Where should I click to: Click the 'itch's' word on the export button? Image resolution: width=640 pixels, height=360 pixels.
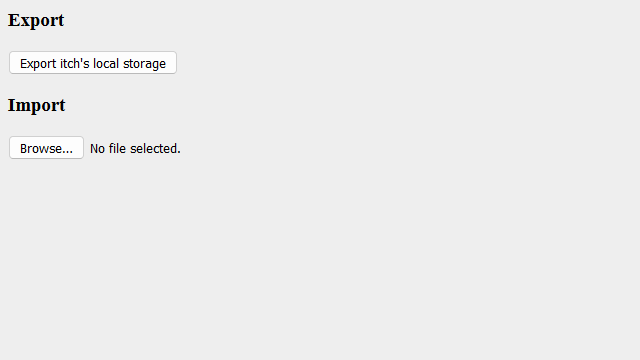pos(75,63)
